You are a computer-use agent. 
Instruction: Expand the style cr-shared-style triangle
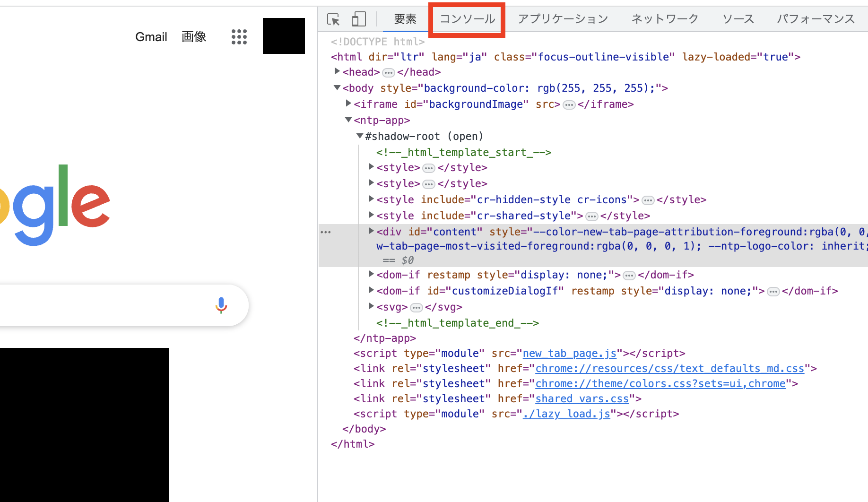click(x=371, y=215)
